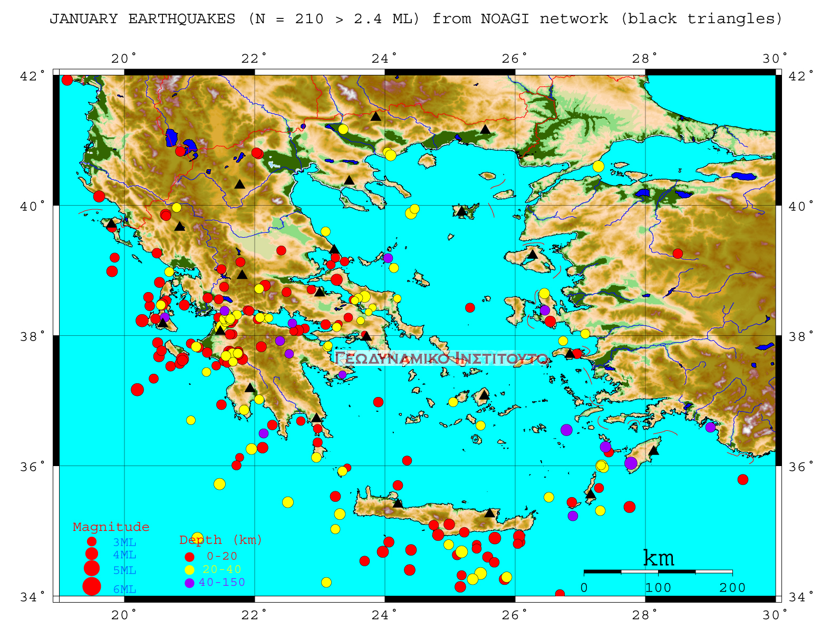The image size is (840, 639).
Task: Click the black station triangle on Rhodes island
Action: click(654, 450)
